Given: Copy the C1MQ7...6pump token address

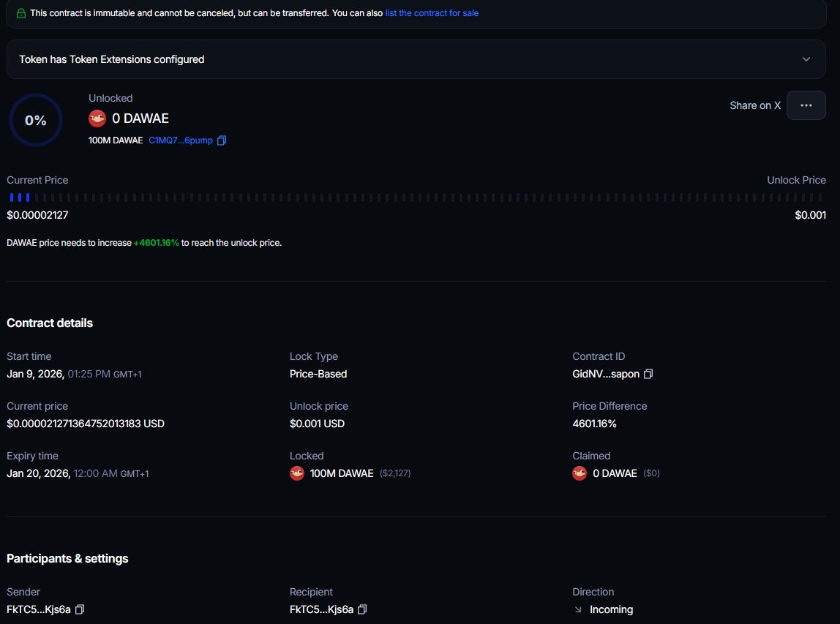Looking at the screenshot, I should [222, 140].
